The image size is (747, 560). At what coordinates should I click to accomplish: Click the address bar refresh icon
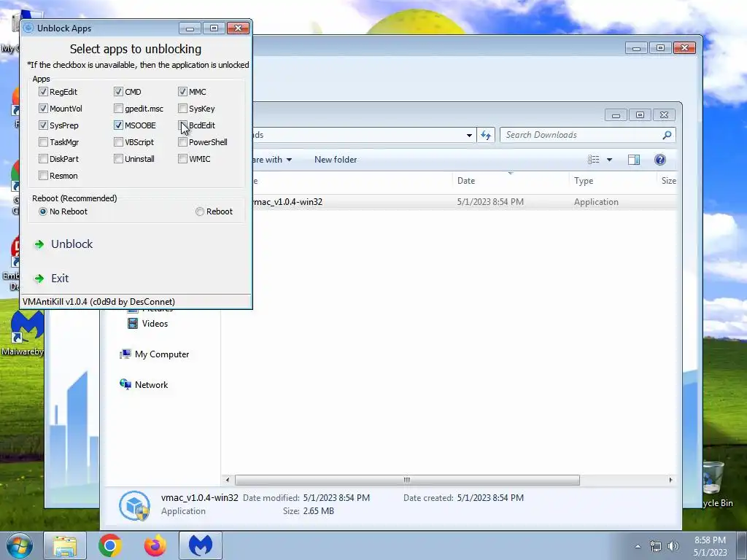pyautogui.click(x=486, y=135)
